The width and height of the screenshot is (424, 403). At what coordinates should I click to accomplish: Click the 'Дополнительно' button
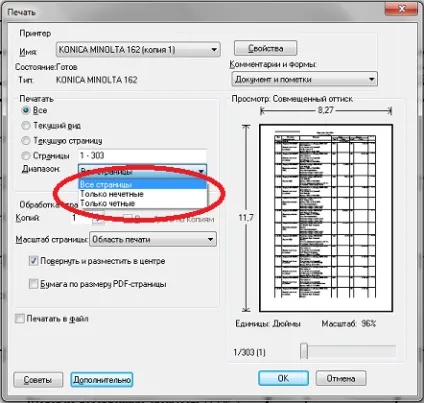tap(102, 380)
